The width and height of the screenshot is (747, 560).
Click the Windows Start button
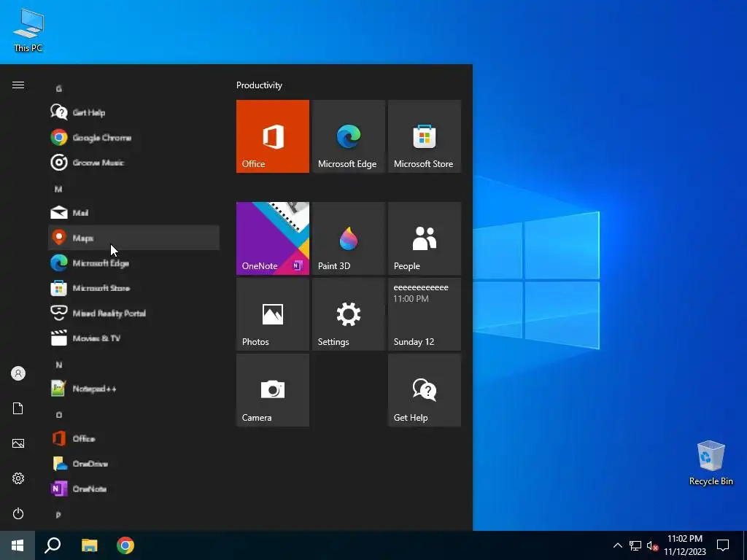18,545
